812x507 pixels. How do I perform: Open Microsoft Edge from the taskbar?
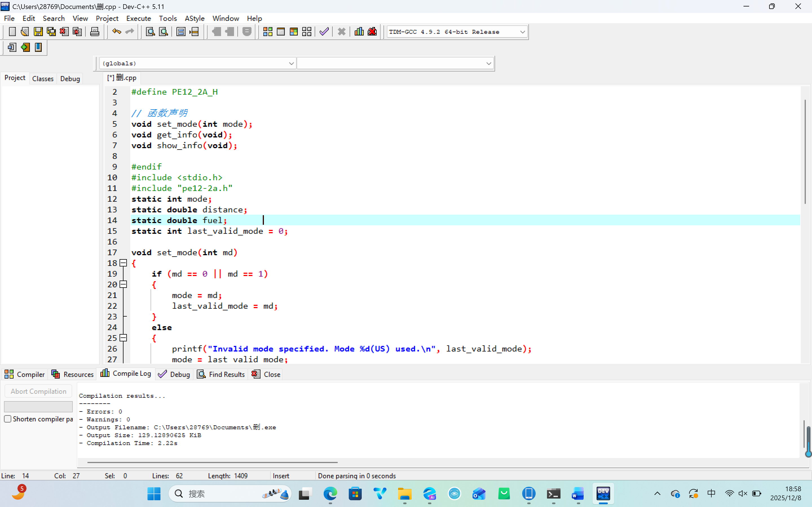click(330, 493)
